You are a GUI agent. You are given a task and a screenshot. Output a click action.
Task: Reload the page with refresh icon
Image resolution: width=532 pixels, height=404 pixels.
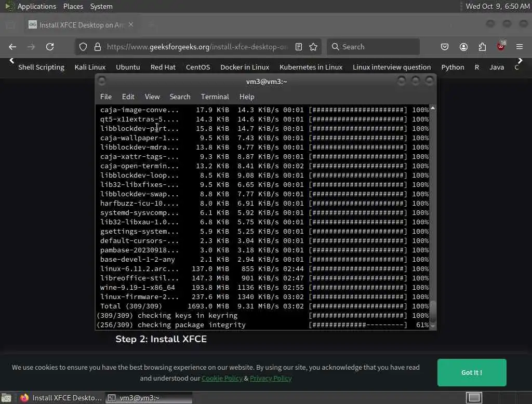point(50,47)
